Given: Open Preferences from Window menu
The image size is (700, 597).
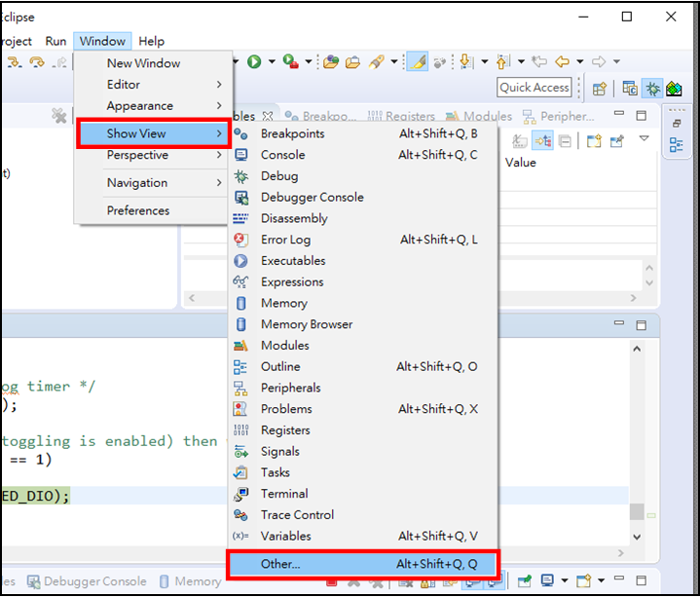Looking at the screenshot, I should click(x=138, y=210).
